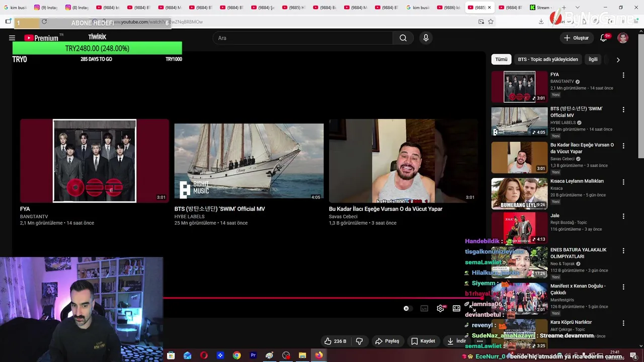The image size is (644, 362).
Task: Open FYA thumbnail in sidebar list
Action: point(519,86)
